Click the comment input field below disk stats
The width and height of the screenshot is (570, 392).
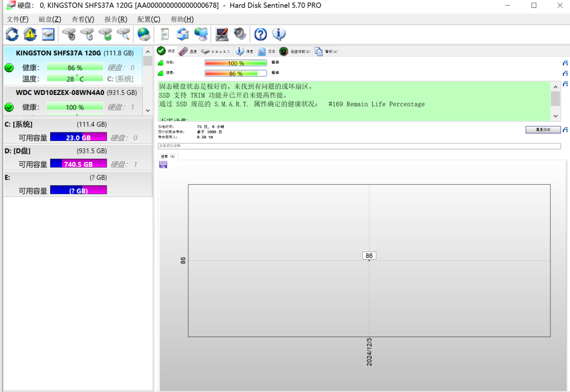[359, 146]
